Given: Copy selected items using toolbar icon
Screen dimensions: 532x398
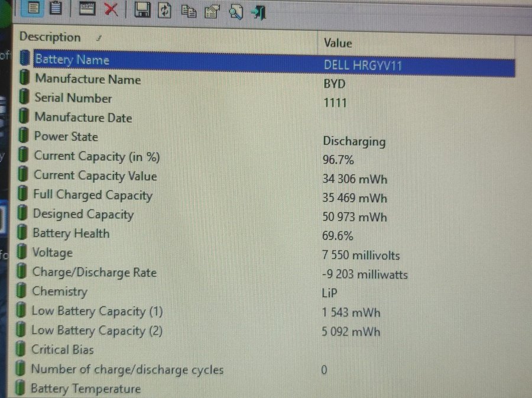Looking at the screenshot, I should [189, 11].
